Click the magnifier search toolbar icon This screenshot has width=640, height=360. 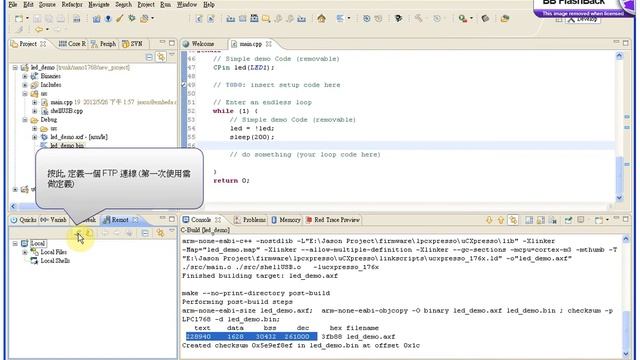tap(462, 18)
